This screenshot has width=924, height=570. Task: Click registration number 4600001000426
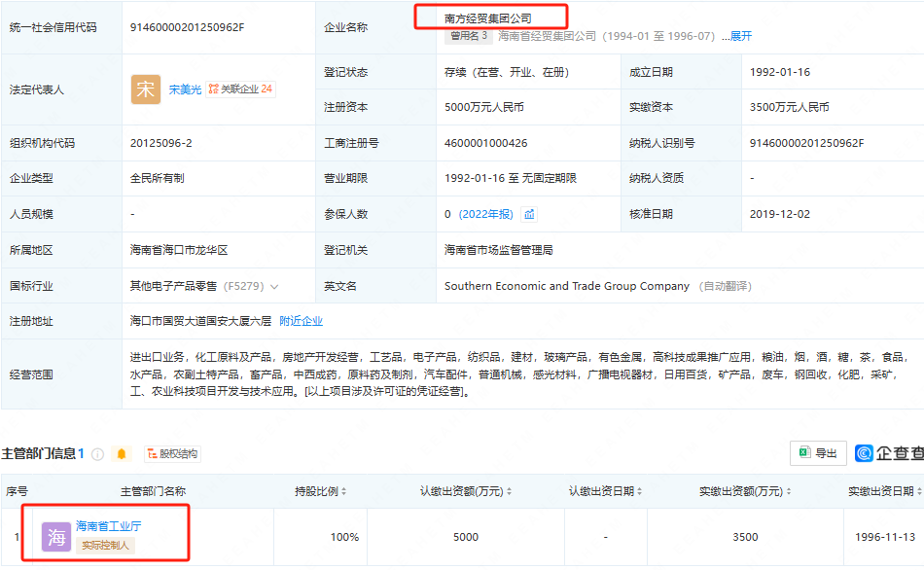pyautogui.click(x=485, y=143)
